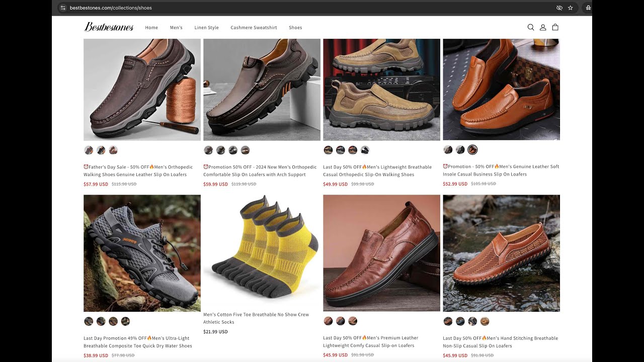Select the selected brown swatch on Genuine Leather loafers
The width and height of the screenshot is (644, 362).
click(x=472, y=150)
